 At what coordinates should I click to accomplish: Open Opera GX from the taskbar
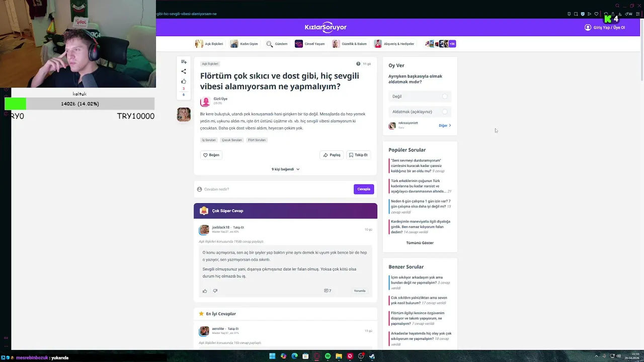(x=316, y=356)
